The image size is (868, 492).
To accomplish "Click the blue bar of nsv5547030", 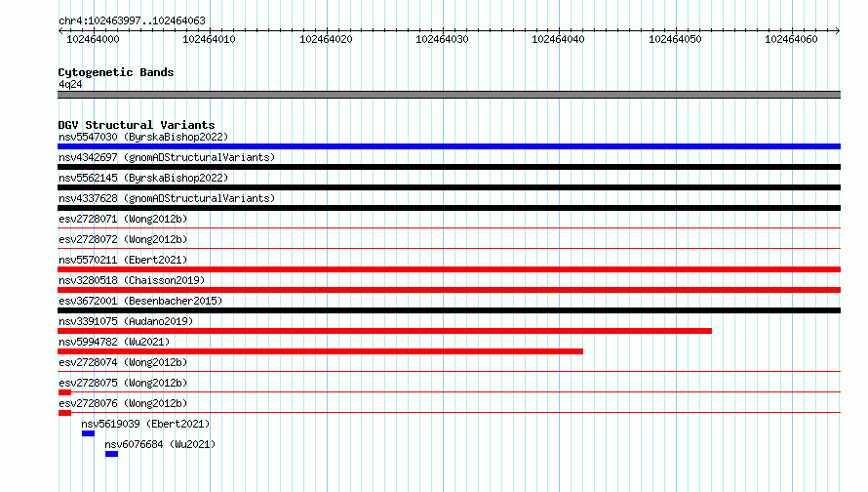I will pos(449,146).
